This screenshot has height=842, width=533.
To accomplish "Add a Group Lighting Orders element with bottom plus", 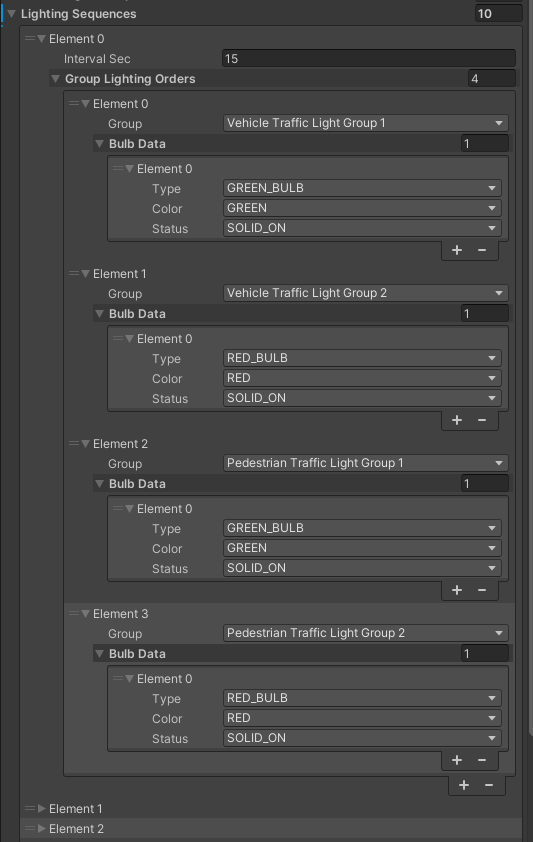I will (x=464, y=785).
